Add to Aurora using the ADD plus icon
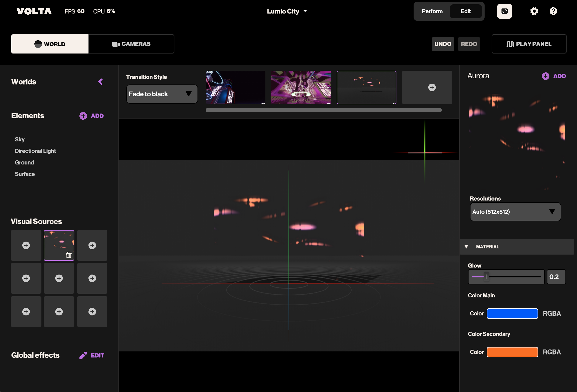The height and width of the screenshot is (392, 577). (x=554, y=76)
